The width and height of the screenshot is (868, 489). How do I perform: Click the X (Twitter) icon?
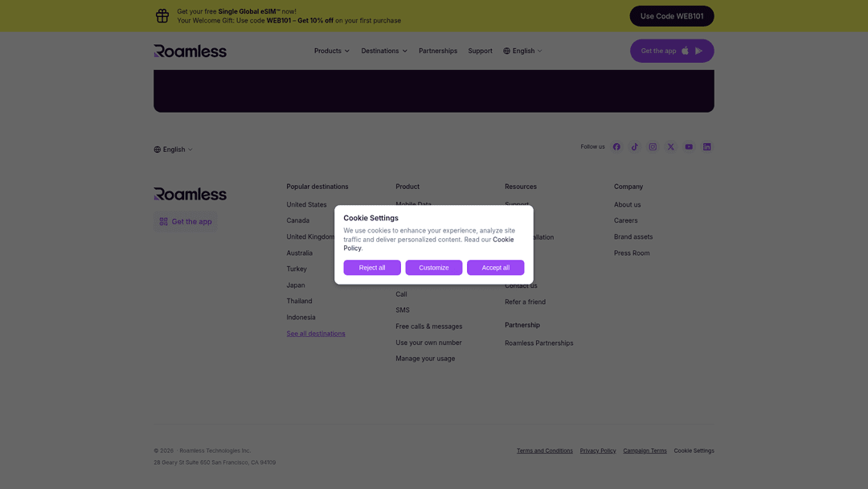coord(670,146)
